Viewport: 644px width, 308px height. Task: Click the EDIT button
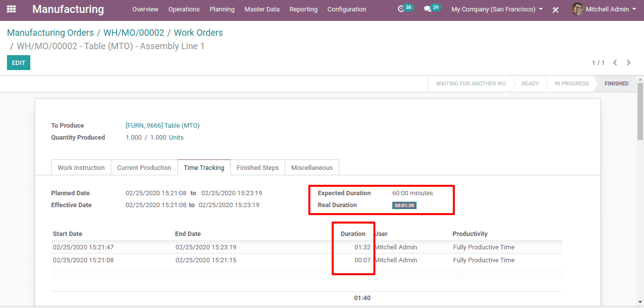[18, 63]
